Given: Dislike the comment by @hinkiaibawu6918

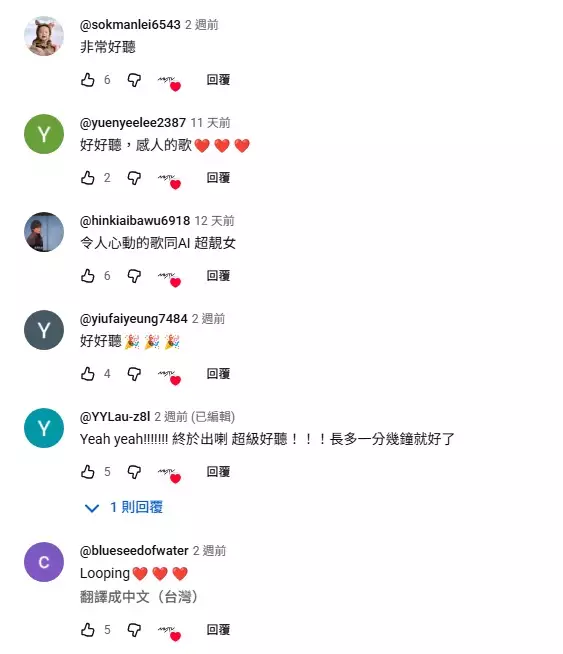Looking at the screenshot, I should click(x=134, y=276).
